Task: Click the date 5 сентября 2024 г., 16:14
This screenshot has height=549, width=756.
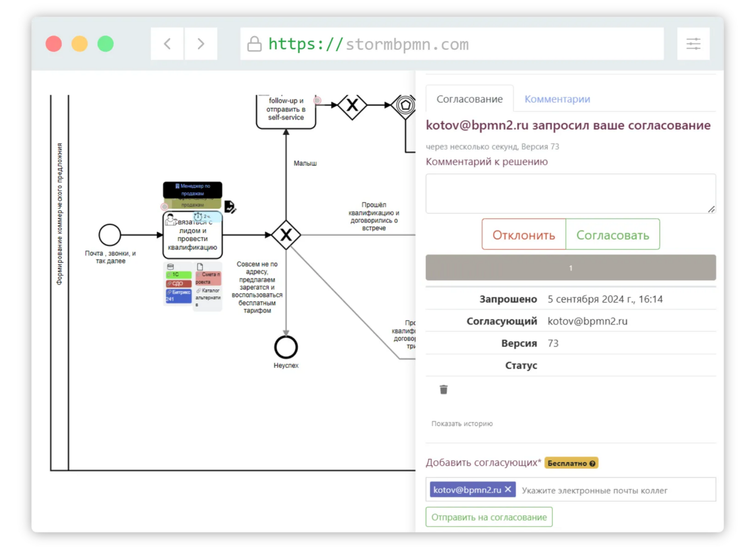Action: coord(605,299)
